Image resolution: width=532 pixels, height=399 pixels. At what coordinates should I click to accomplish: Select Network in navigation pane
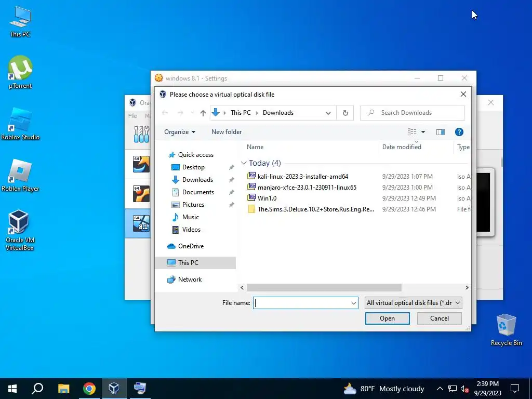pos(190,280)
